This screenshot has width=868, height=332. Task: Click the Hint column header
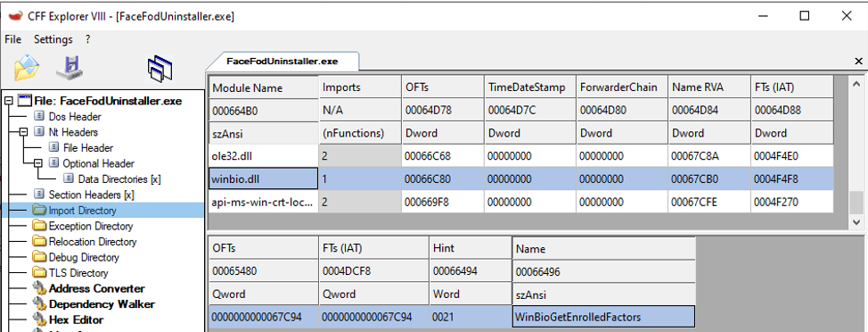470,249
